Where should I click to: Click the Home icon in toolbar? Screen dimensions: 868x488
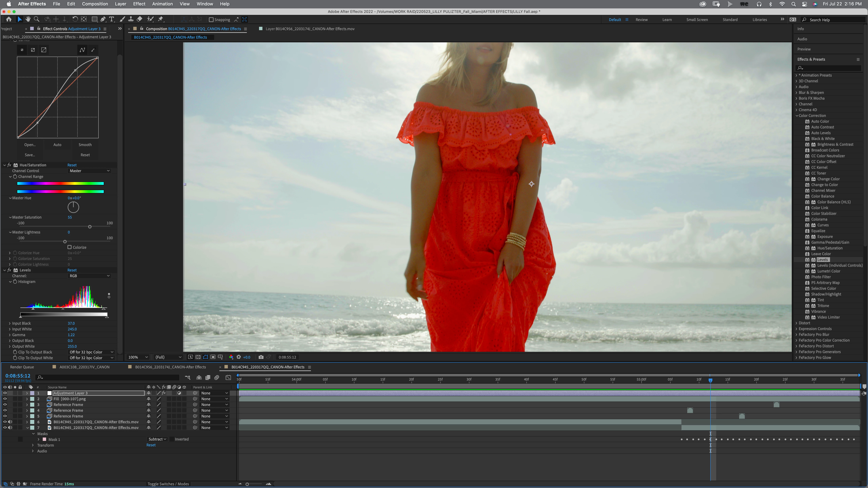point(9,19)
